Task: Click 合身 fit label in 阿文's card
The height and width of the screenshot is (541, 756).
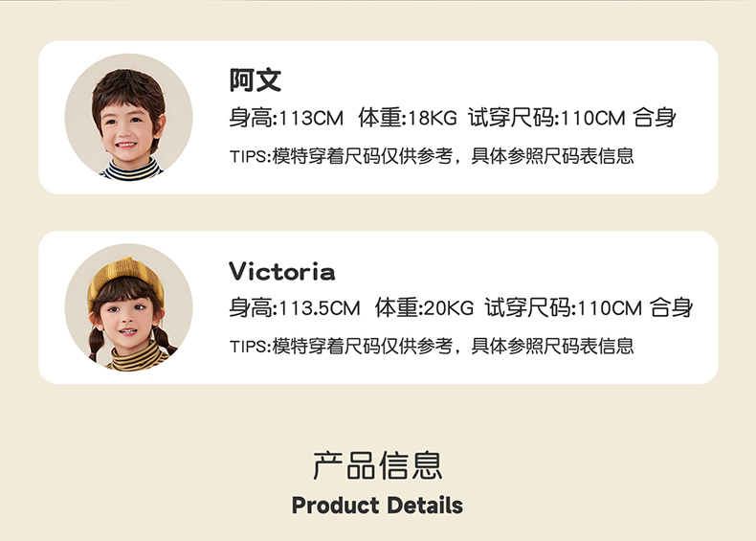Action: click(x=656, y=119)
